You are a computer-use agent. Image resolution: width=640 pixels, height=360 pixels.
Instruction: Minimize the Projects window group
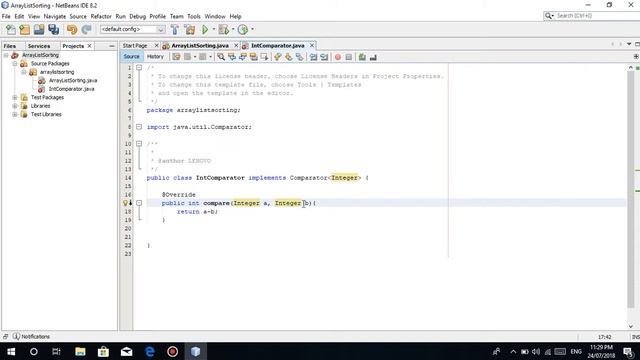pyautogui.click(x=112, y=46)
